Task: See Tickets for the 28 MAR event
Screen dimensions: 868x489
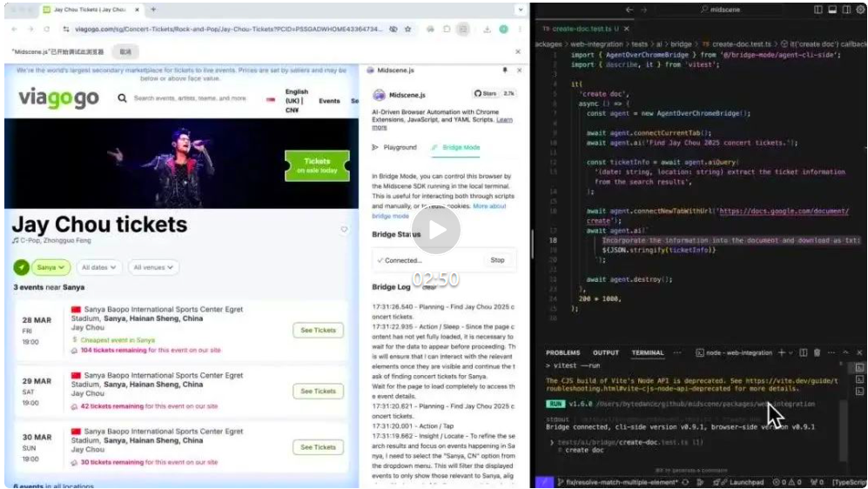Action: pyautogui.click(x=318, y=331)
